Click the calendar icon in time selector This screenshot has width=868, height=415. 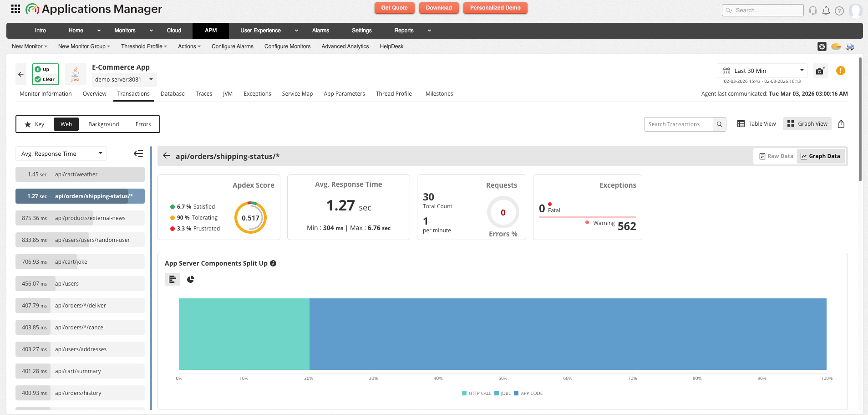[x=726, y=71]
